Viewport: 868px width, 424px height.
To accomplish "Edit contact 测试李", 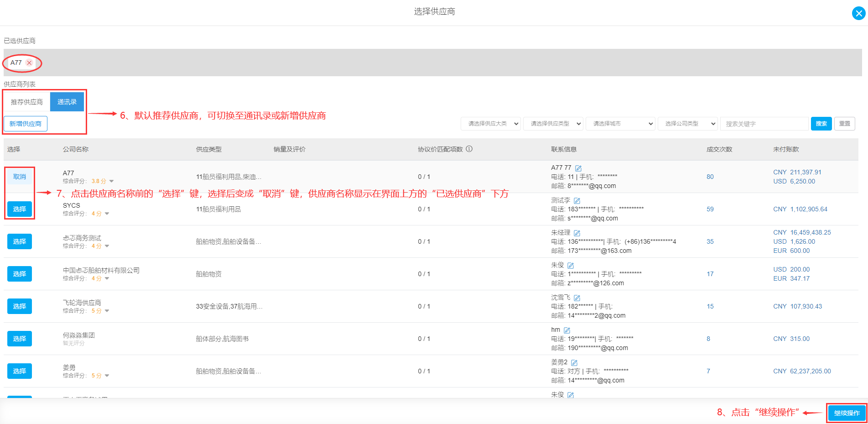I will coord(577,200).
